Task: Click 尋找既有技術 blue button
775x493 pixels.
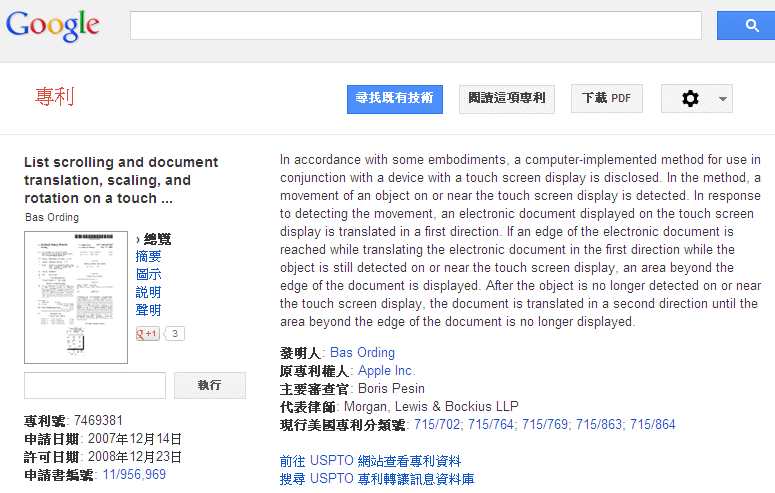Action: tap(394, 99)
